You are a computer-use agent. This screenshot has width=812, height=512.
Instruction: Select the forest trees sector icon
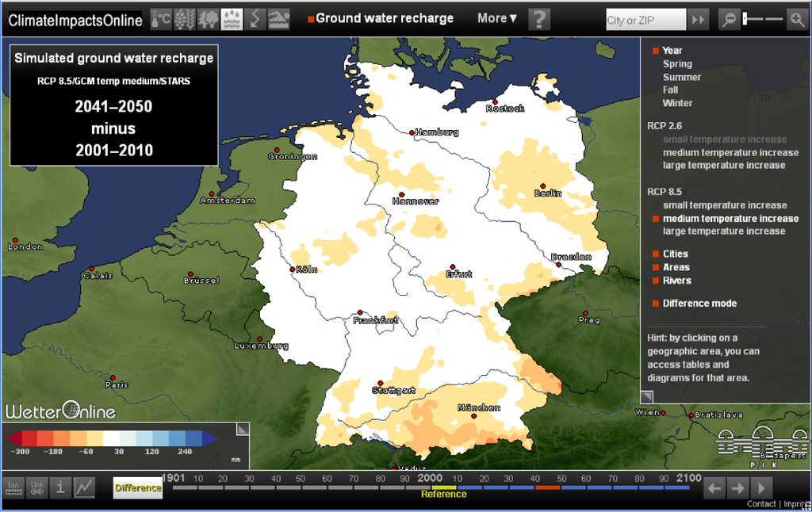[x=209, y=19]
